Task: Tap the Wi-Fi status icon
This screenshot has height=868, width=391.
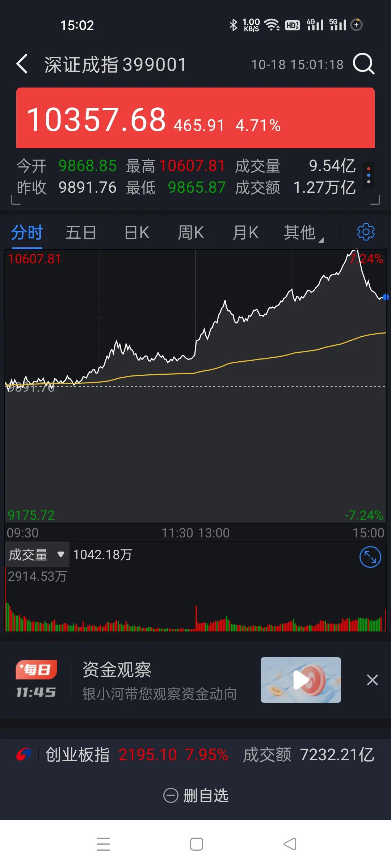Action: [272, 25]
